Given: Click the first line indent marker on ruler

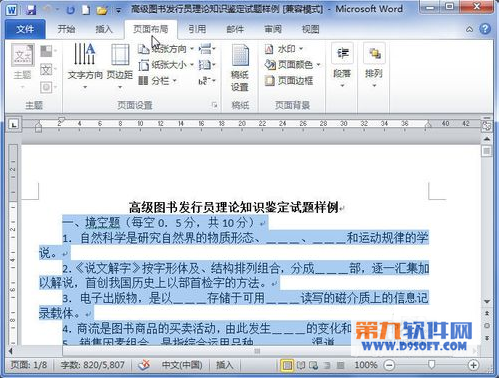Looking at the screenshot, I should click(x=61, y=119).
